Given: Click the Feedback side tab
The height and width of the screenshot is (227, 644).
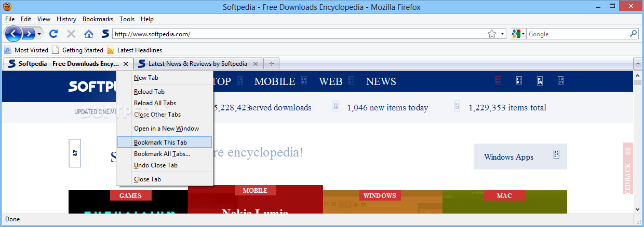Looking at the screenshot, I should (627, 168).
